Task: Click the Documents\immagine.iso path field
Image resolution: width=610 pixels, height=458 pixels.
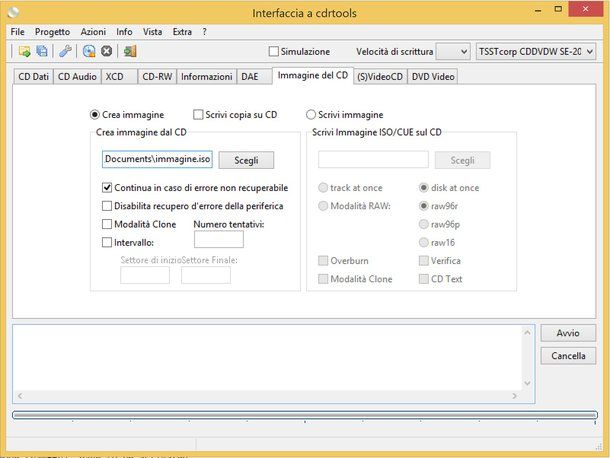Action: (x=157, y=160)
